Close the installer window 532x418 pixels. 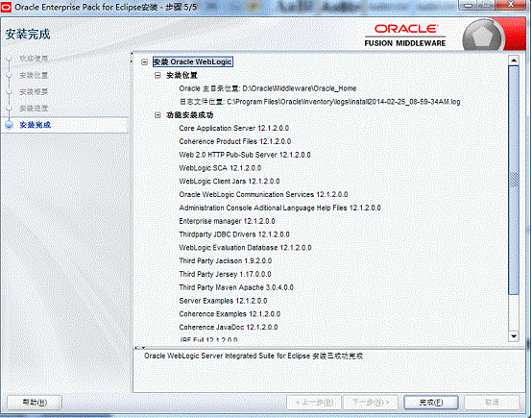pos(511,5)
